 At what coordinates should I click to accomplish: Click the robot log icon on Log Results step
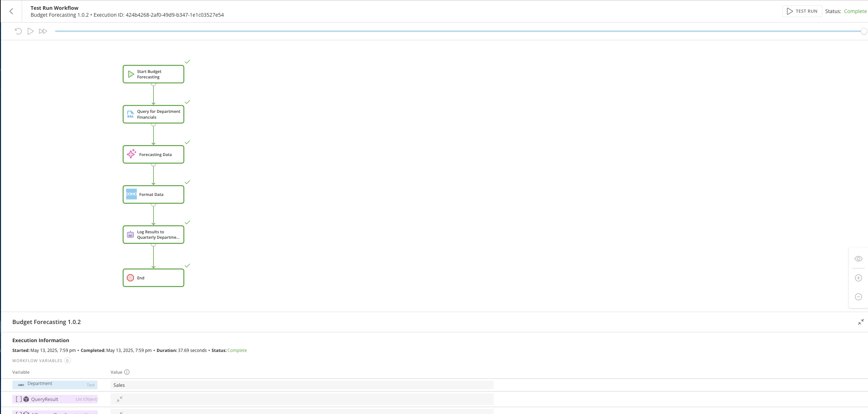pos(130,234)
